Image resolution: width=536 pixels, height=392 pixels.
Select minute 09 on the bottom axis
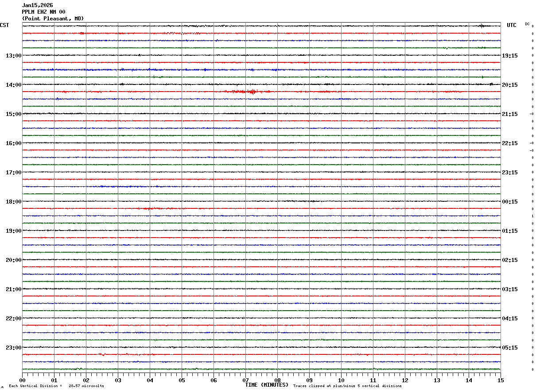tap(309, 380)
